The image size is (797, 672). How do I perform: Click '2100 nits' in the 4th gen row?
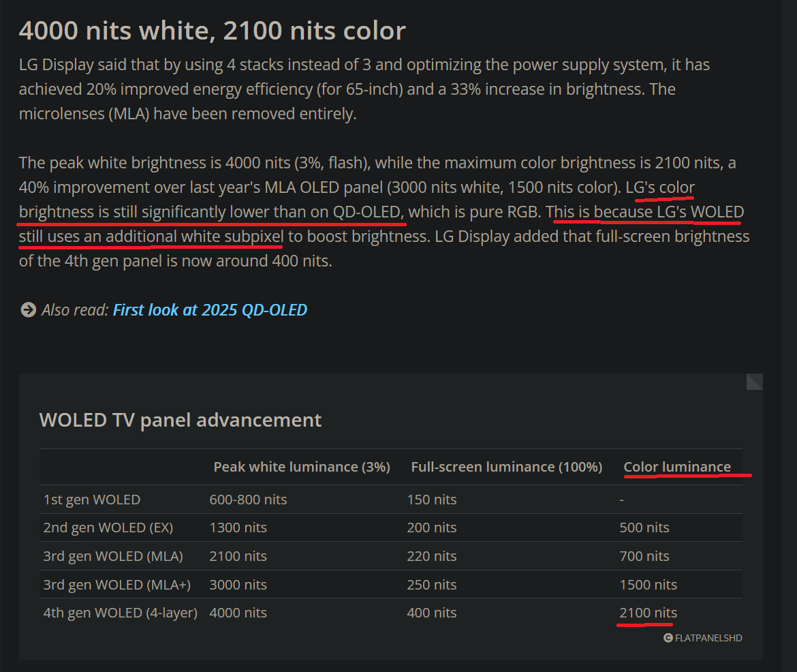648,613
